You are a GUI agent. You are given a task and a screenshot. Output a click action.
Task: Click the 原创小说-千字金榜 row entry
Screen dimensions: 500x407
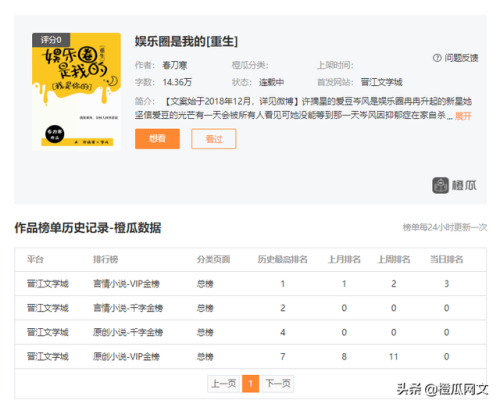[x=128, y=332]
